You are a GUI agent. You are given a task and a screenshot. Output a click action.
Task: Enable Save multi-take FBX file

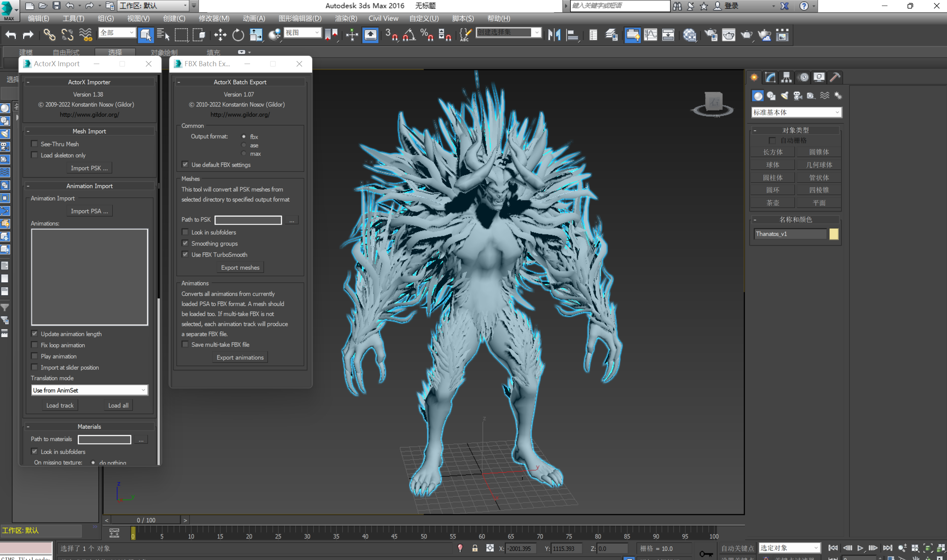pos(185,344)
